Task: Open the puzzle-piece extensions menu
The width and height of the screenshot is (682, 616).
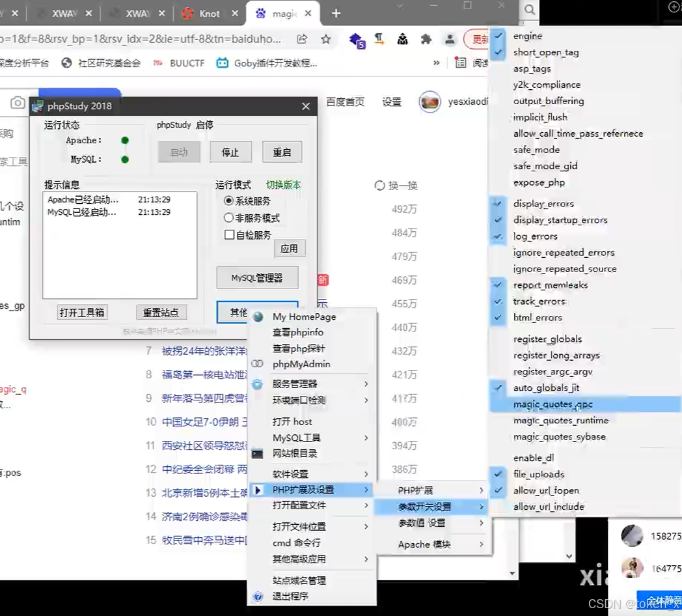Action: coord(426,40)
